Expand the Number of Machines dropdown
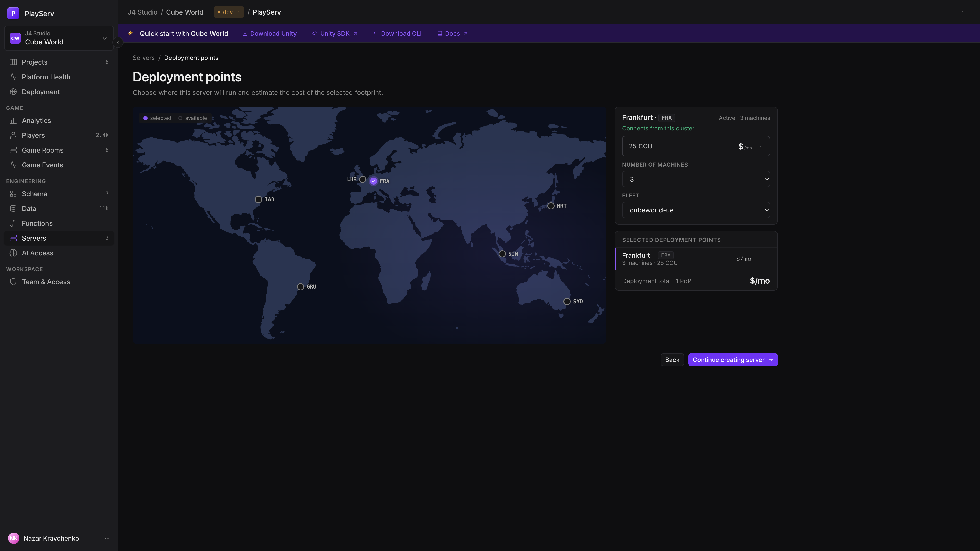The width and height of the screenshot is (980, 551). point(696,179)
